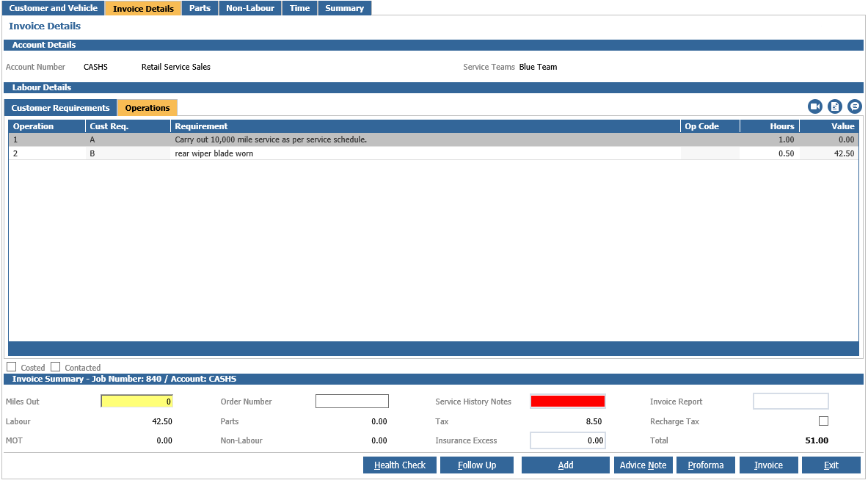Screen dimensions: 868x483
Task: Tick the Costed checkbox
Action: click(x=12, y=367)
